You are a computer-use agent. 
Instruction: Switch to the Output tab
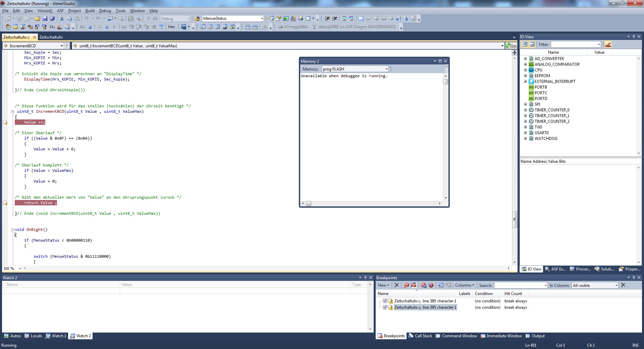point(535,336)
